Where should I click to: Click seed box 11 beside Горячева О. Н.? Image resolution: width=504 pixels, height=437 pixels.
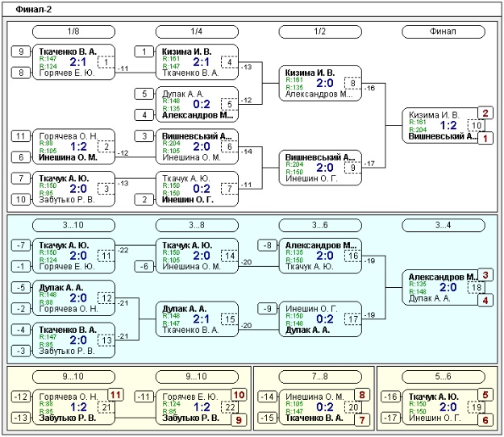[x=21, y=136]
